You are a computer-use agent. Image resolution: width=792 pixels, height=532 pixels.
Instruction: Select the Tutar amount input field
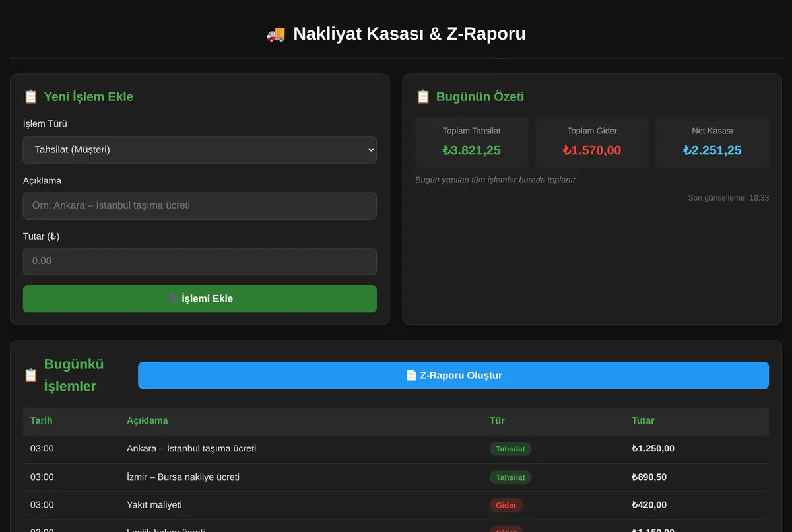200,261
